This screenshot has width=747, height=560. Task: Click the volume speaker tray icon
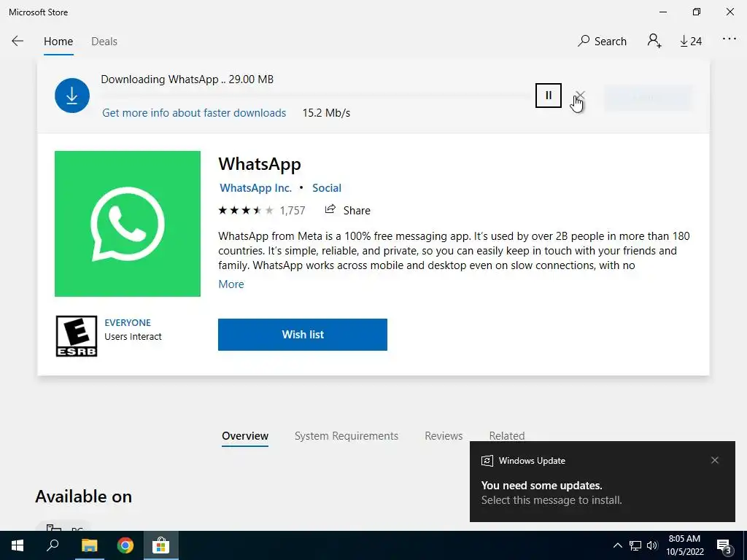pos(652,545)
